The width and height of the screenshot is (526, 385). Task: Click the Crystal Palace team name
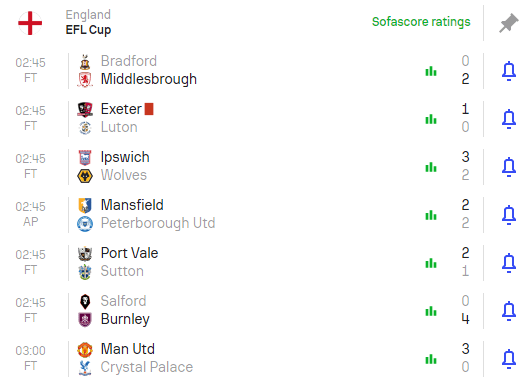click(x=147, y=367)
